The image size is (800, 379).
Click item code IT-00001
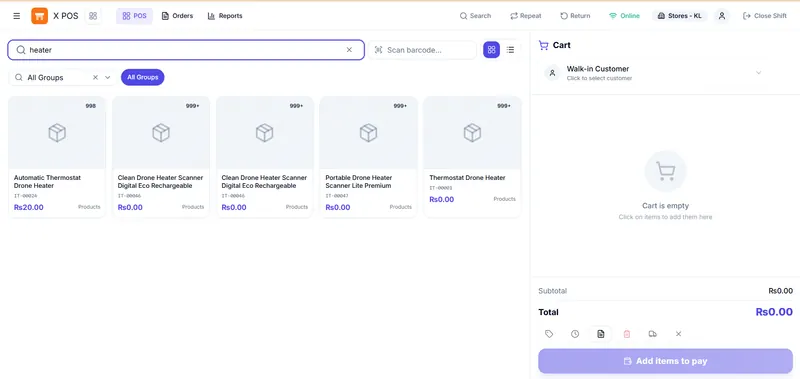coord(441,188)
